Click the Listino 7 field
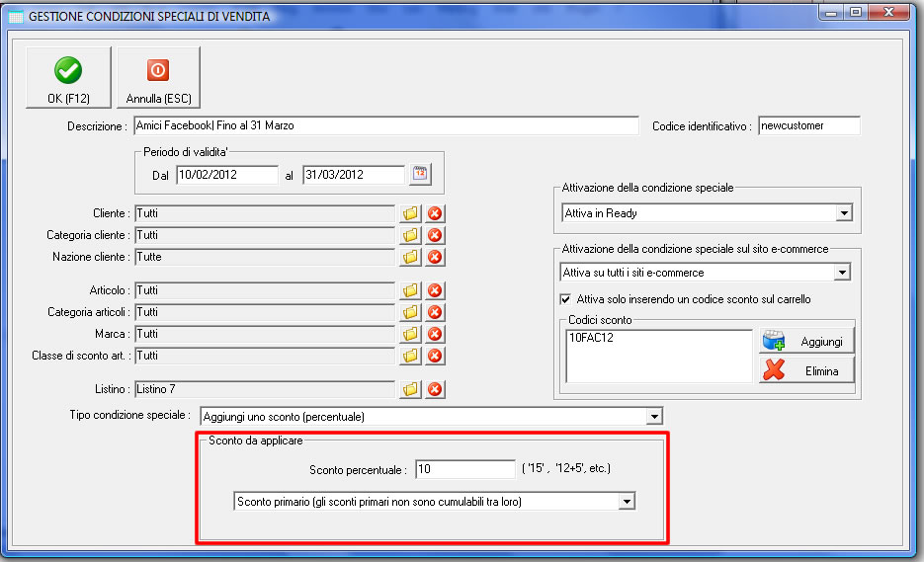The height and width of the screenshot is (562, 924). click(265, 389)
